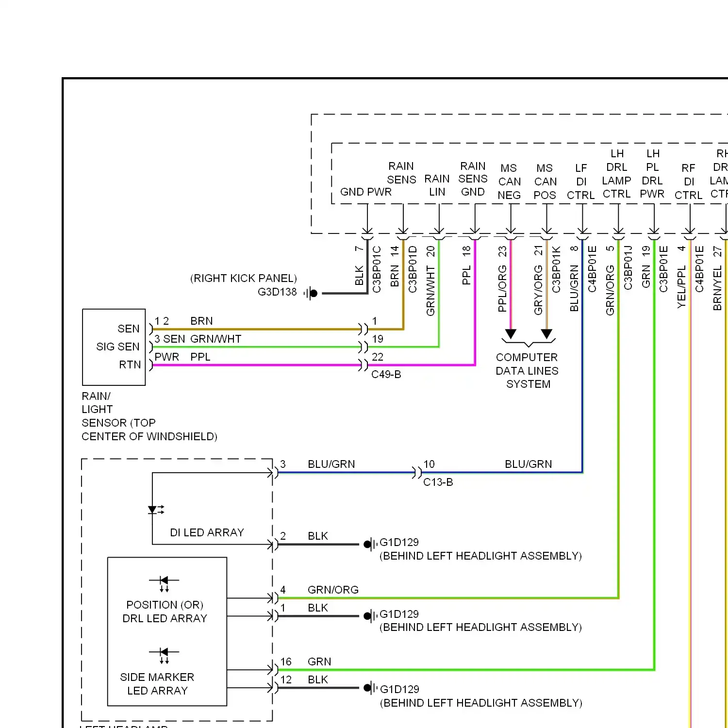Select the MS CAN NEG label
The height and width of the screenshot is (728, 728).
coord(509,182)
